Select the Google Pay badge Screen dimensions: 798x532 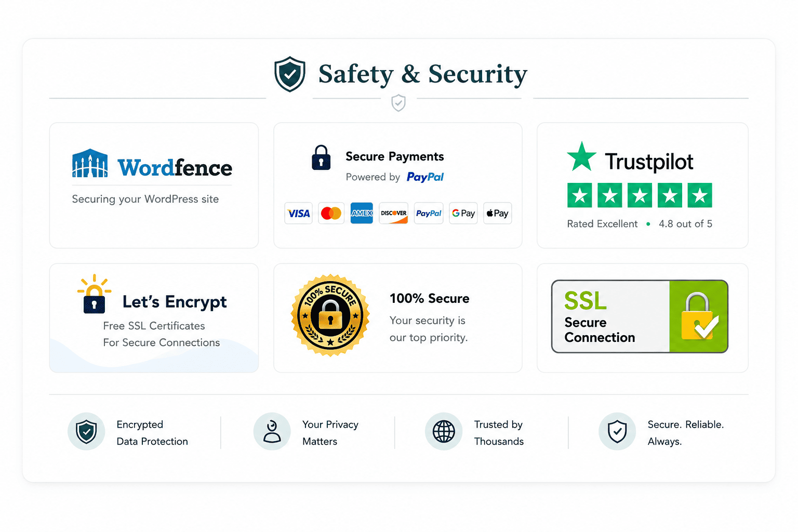click(x=463, y=213)
